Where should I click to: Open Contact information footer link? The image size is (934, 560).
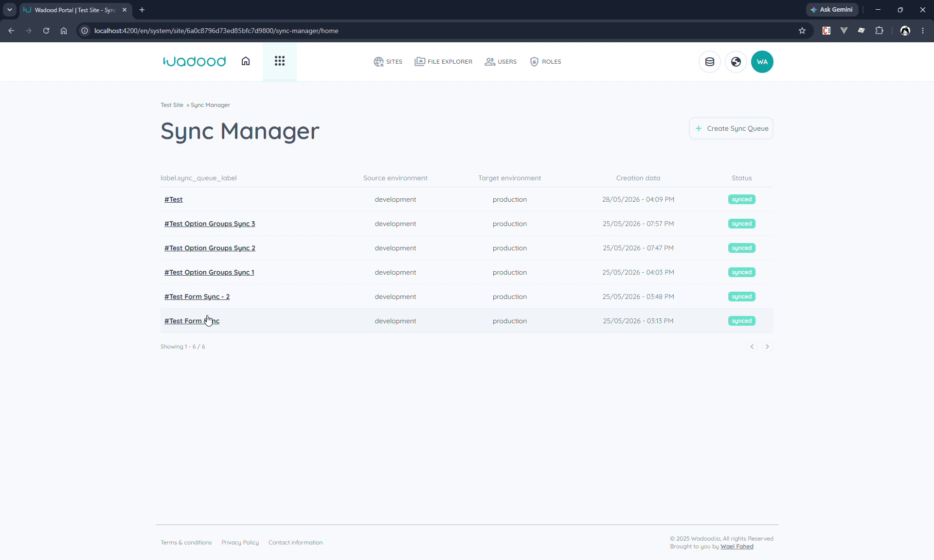(296, 542)
